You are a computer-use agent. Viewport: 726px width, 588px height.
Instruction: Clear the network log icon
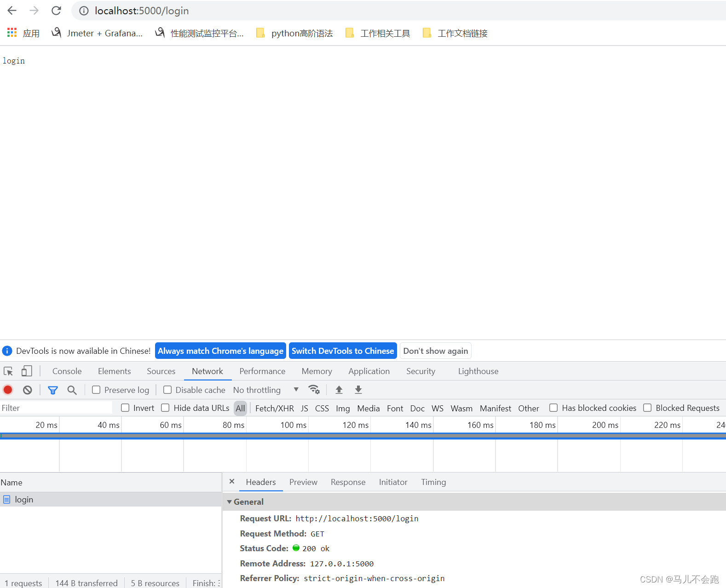click(x=28, y=390)
